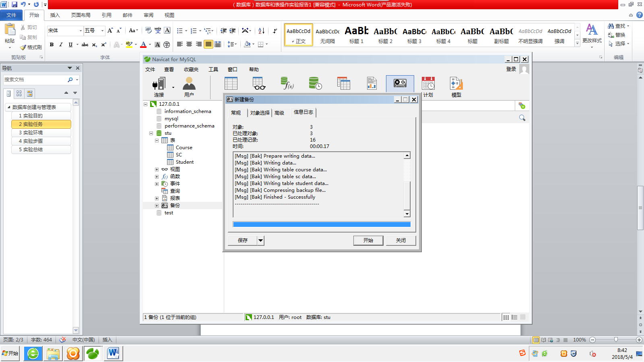
Task: Toggle superscript in the Word ribbon
Action: (x=103, y=45)
